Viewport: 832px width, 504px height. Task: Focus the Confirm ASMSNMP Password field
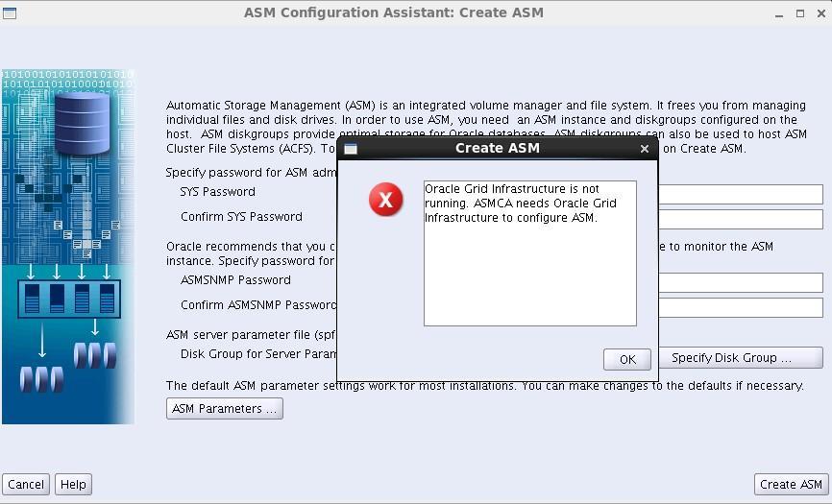point(741,307)
